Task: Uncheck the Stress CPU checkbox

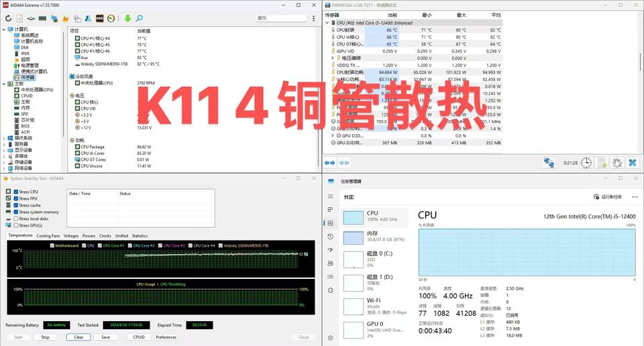Action: coord(15,192)
